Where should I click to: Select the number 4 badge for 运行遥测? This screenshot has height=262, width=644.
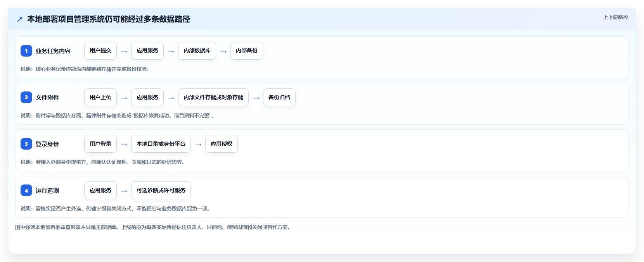[x=26, y=190]
